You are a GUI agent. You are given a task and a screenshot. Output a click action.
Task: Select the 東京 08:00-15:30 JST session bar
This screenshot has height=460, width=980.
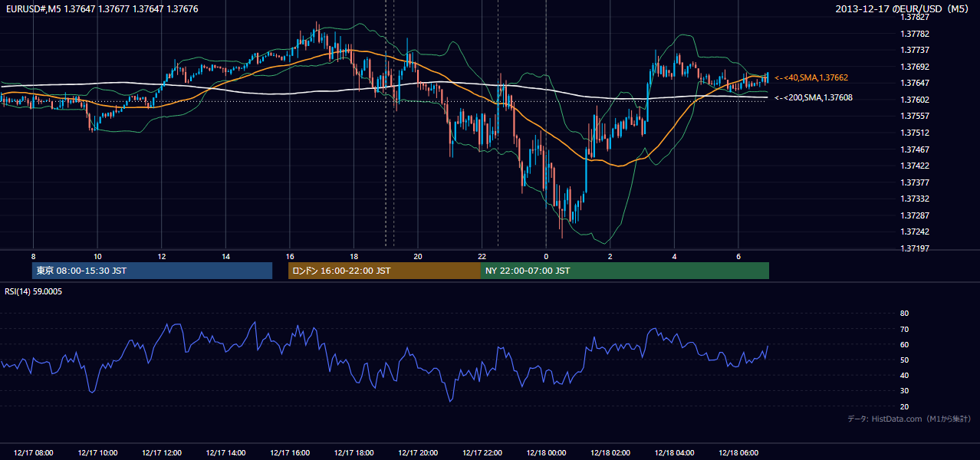coord(152,271)
